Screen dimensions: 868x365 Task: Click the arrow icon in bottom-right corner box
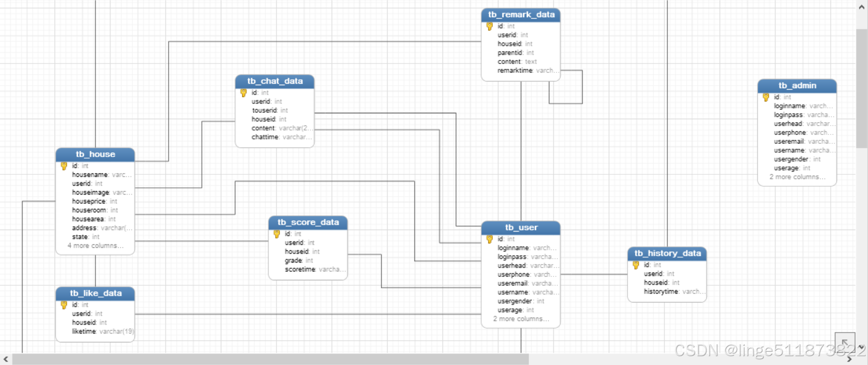pos(845,342)
